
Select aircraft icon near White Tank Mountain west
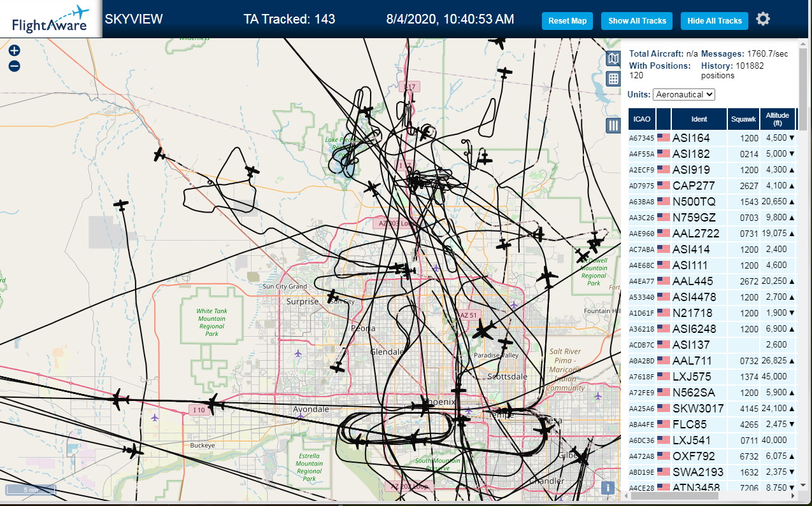click(x=121, y=205)
